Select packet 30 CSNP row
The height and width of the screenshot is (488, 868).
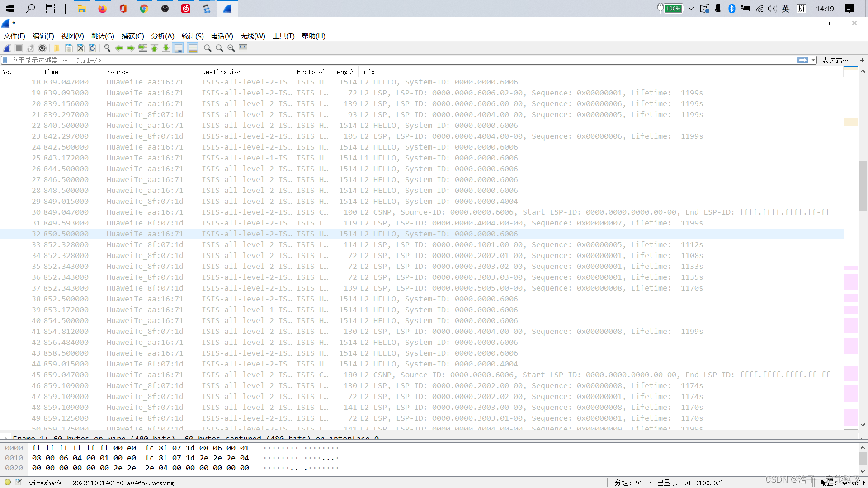[407, 212]
